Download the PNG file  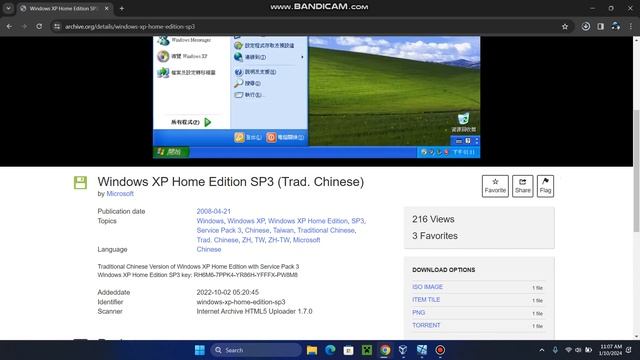point(418,313)
